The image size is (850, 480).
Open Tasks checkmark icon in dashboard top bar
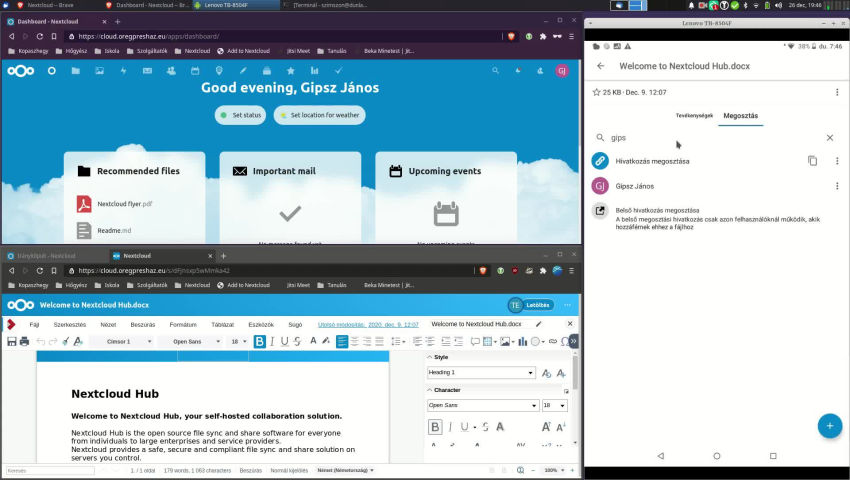pyautogui.click(x=338, y=71)
